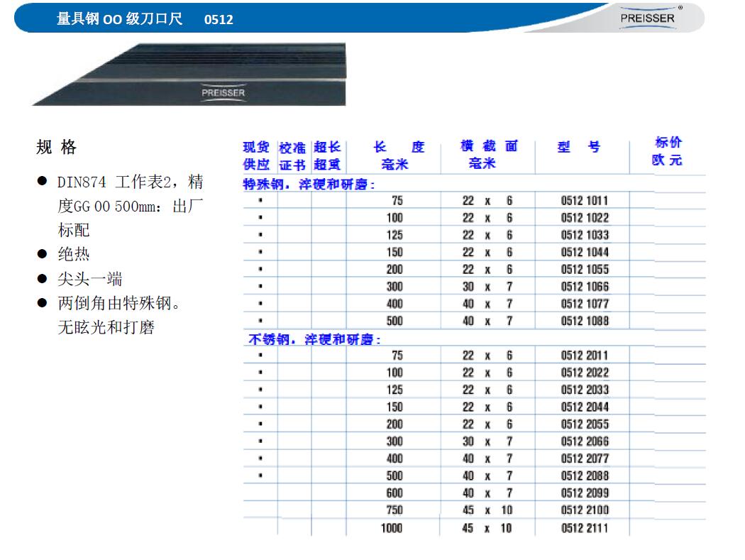The width and height of the screenshot is (745, 560).
Task: Click the 绝热 bullet item
Action: tap(73, 254)
